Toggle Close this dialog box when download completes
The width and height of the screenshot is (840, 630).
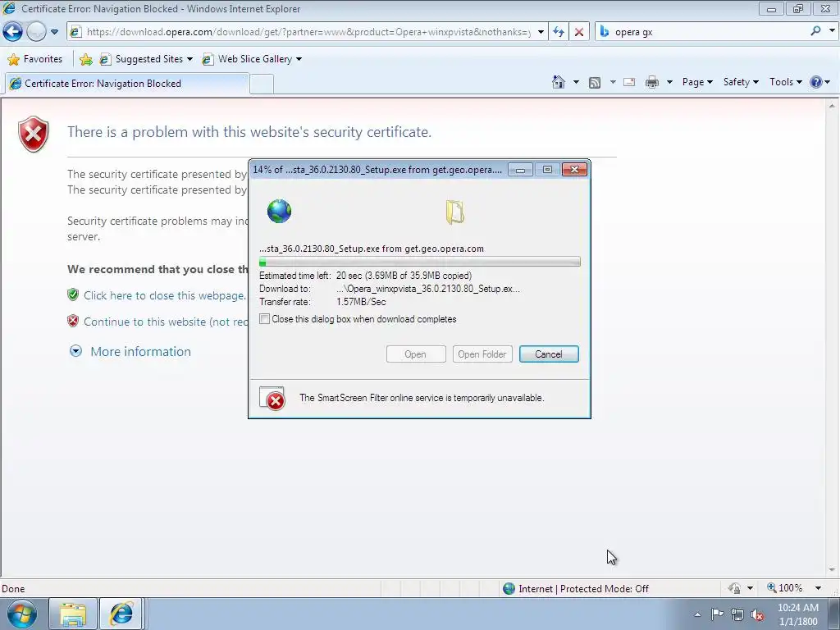click(264, 319)
